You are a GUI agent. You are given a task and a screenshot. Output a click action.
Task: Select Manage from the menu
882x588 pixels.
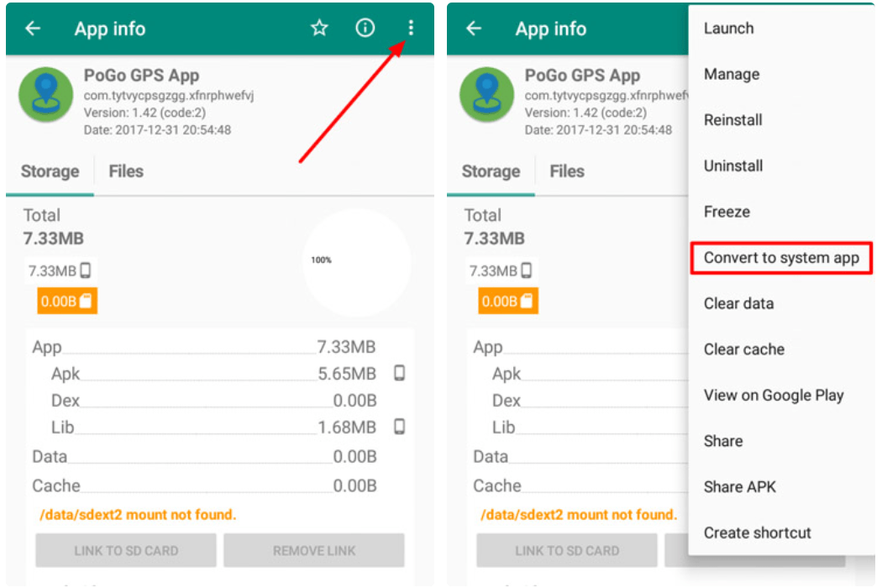(x=780, y=74)
